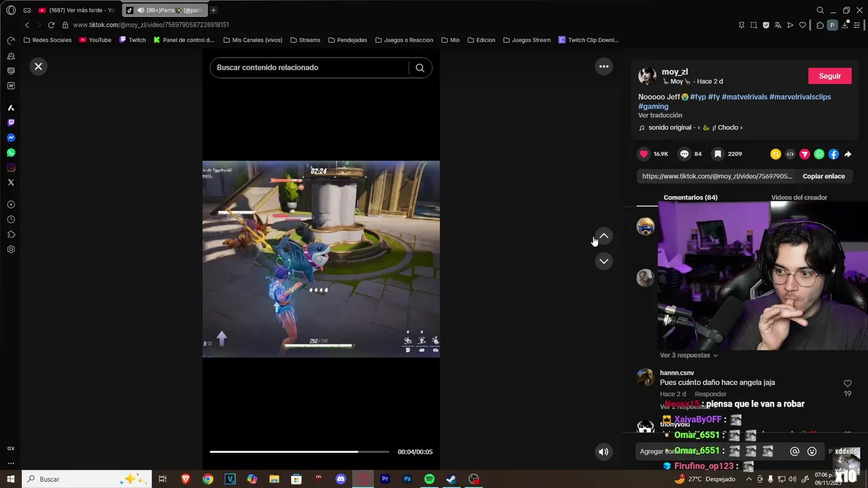Share the video to Facebook

[x=833, y=154]
